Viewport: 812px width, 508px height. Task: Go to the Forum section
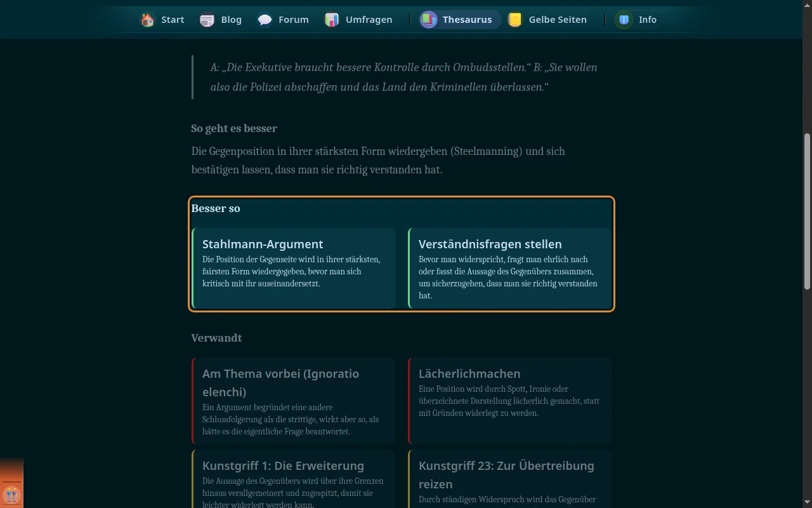[283, 20]
